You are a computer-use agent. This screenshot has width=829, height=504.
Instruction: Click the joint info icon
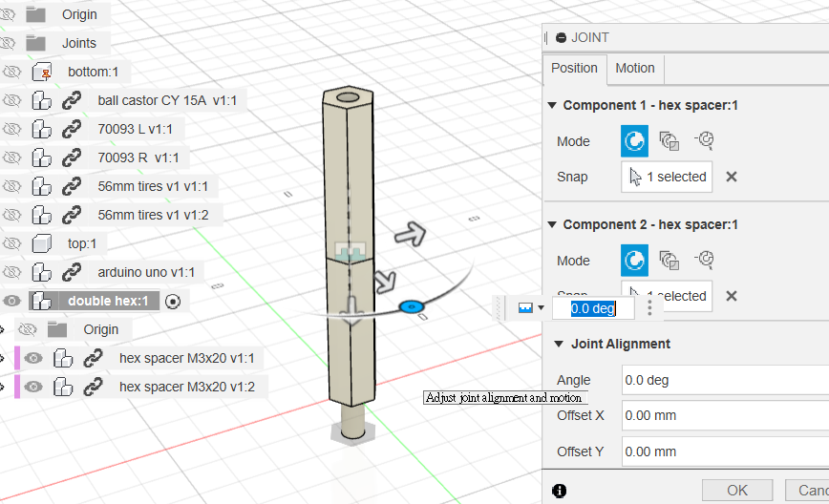point(559,491)
